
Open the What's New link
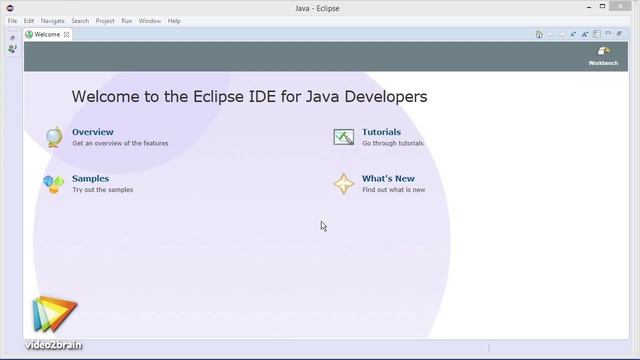pyautogui.click(x=388, y=178)
